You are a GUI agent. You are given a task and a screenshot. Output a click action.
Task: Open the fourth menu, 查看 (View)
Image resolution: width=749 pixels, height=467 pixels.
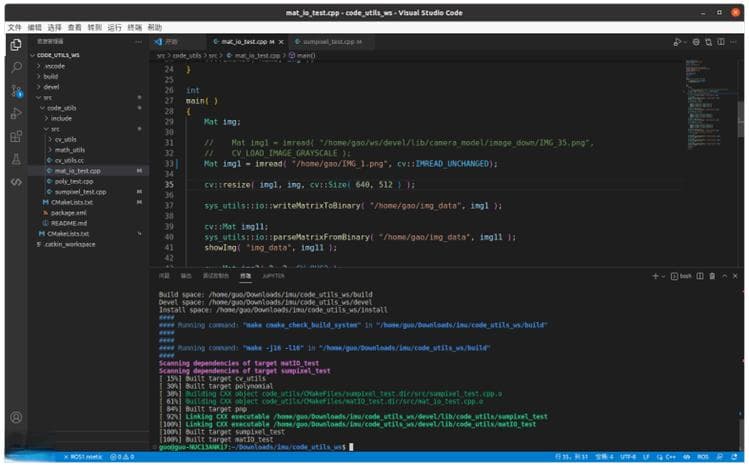[75, 28]
